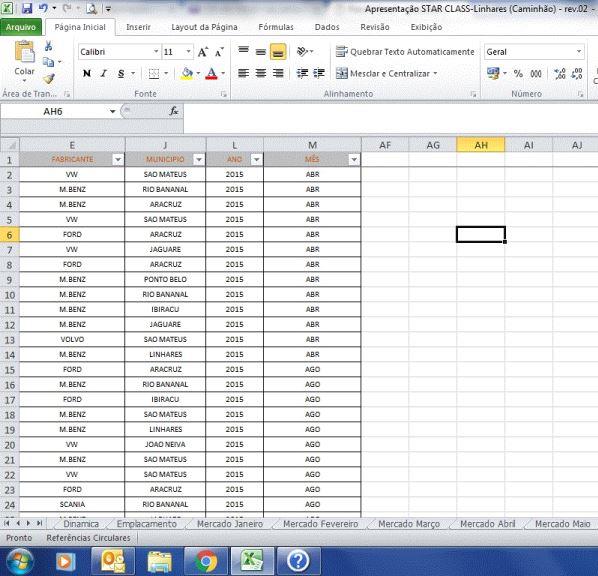
Task: Open the ANO column filter dropdown
Action: [x=257, y=159]
